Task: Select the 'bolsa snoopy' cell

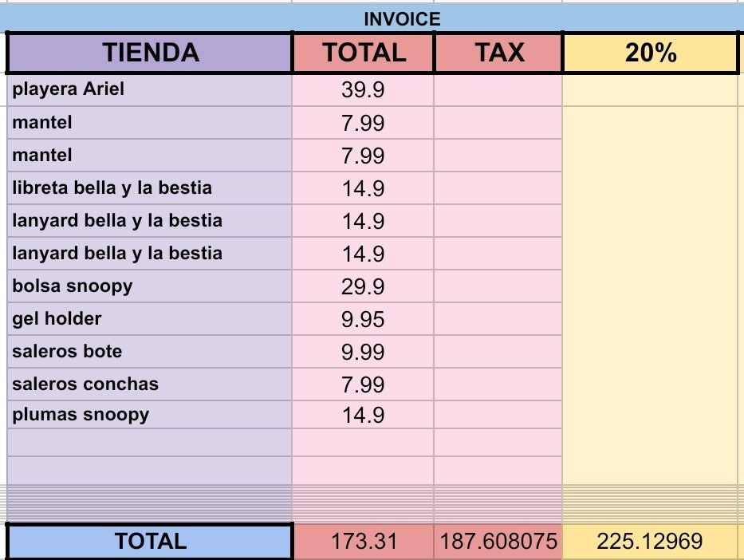Action: (150, 286)
